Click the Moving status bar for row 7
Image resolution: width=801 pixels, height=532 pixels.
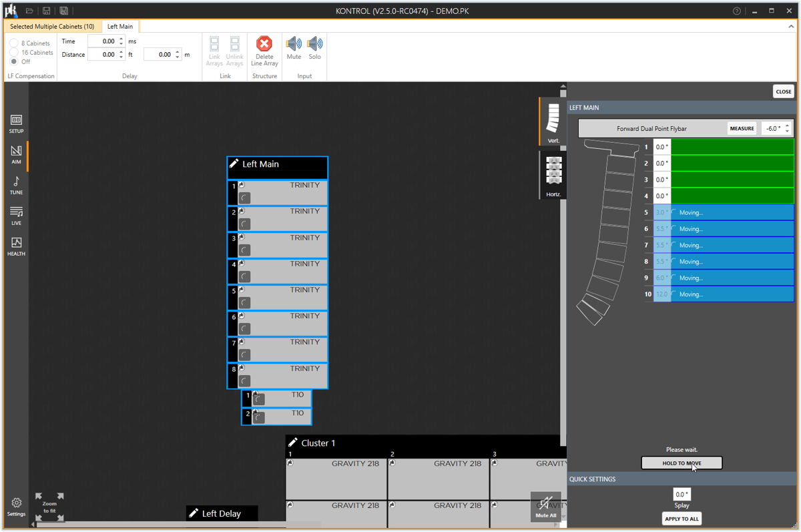click(732, 246)
